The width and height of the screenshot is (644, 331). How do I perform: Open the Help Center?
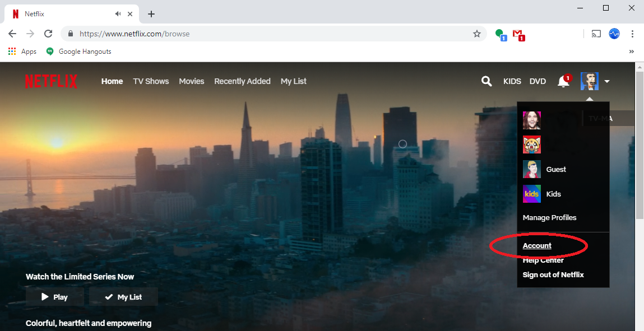coord(543,260)
